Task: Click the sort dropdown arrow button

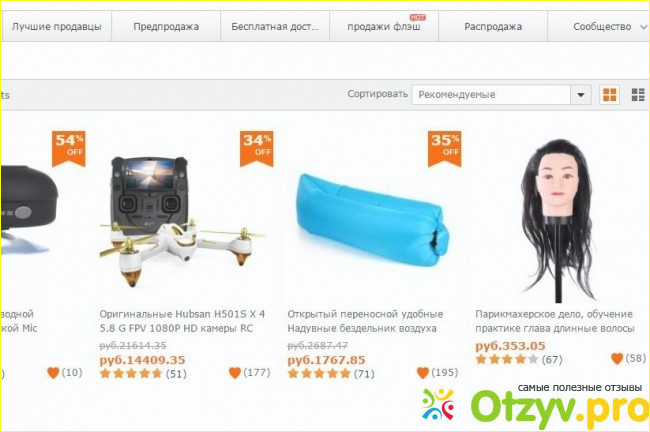Action: pos(581,95)
